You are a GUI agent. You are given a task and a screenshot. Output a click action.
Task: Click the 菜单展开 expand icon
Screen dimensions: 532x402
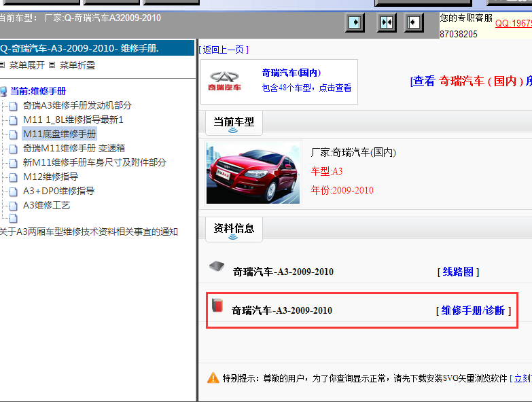pyautogui.click(x=2, y=65)
